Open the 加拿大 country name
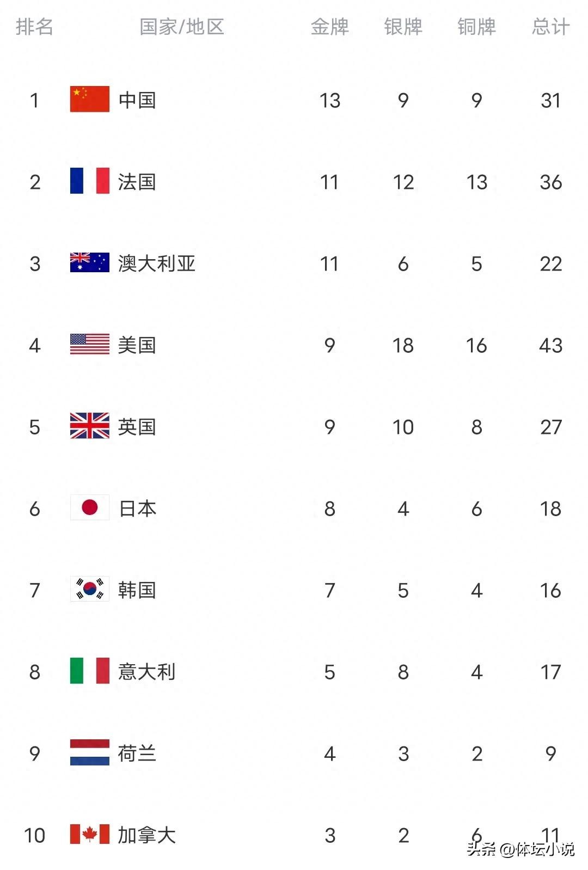Image resolution: width=588 pixels, height=870 pixels. pos(147,835)
